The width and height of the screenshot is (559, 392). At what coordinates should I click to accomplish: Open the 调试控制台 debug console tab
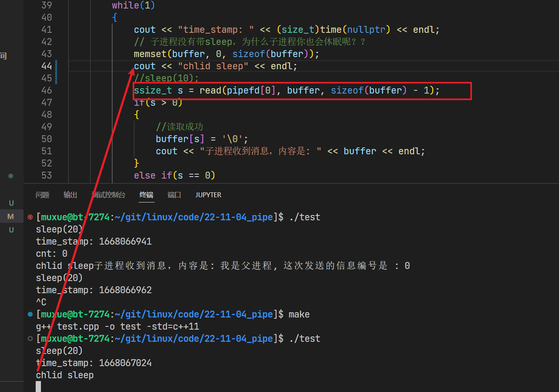(108, 195)
